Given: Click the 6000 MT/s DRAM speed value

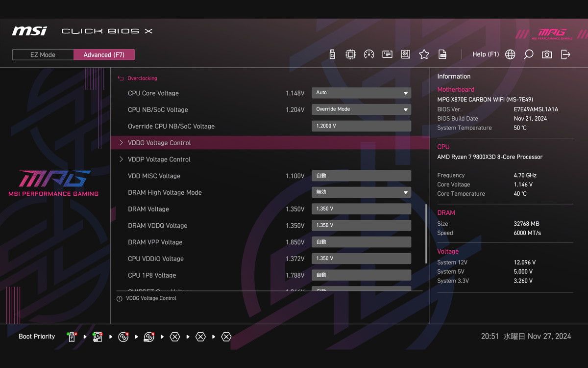Looking at the screenshot, I should pyautogui.click(x=527, y=233).
